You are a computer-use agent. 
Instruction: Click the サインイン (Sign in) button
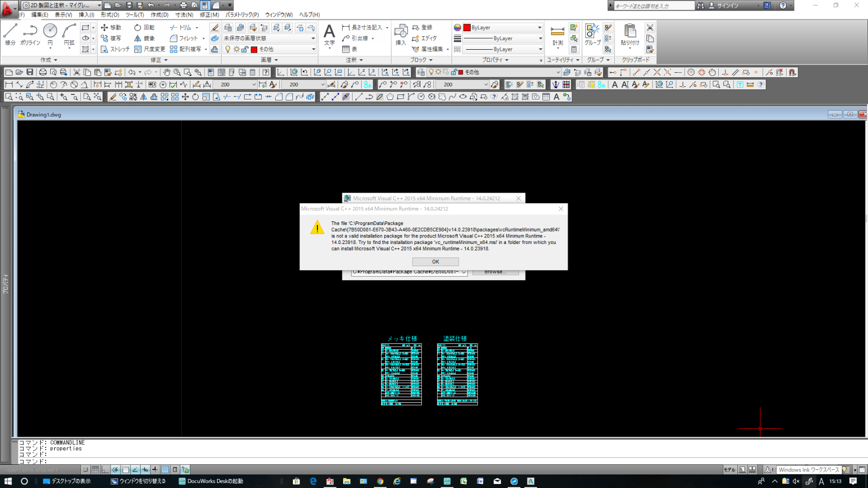723,6
